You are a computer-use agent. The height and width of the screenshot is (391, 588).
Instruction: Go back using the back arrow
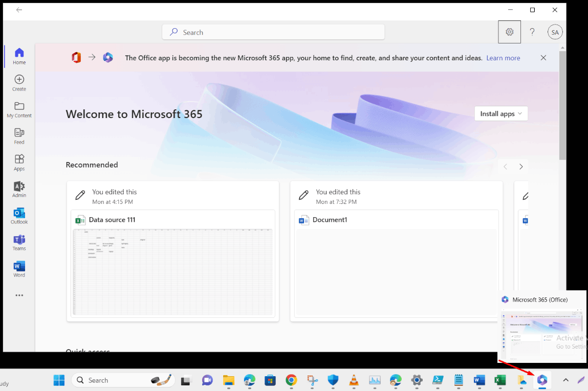click(x=19, y=10)
